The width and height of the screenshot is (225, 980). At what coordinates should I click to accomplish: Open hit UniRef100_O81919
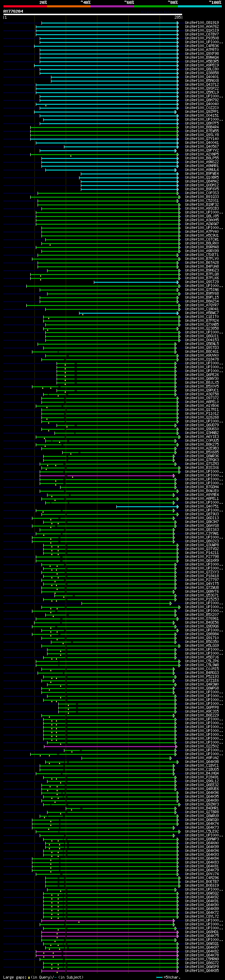pyautogui.click(x=202, y=23)
